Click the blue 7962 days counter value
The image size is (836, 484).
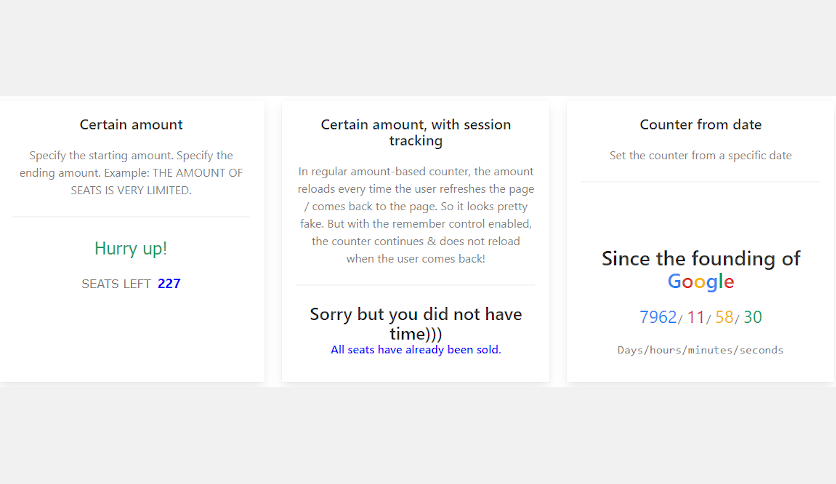coord(658,318)
